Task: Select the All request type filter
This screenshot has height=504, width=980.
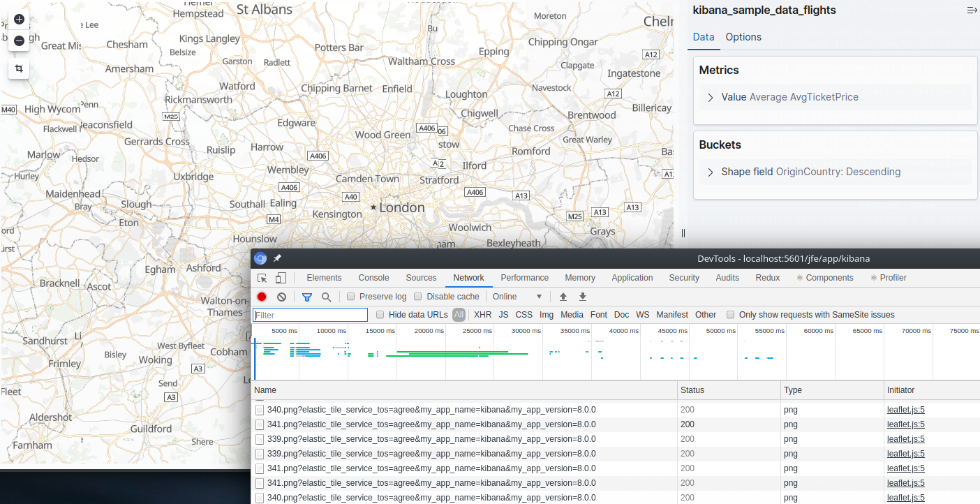Action: coord(459,315)
